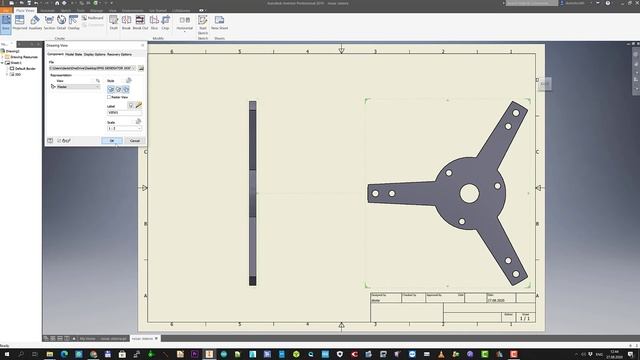640x360 pixels.
Task: Toggle label visibility lightbulb icon
Action: 131,106
